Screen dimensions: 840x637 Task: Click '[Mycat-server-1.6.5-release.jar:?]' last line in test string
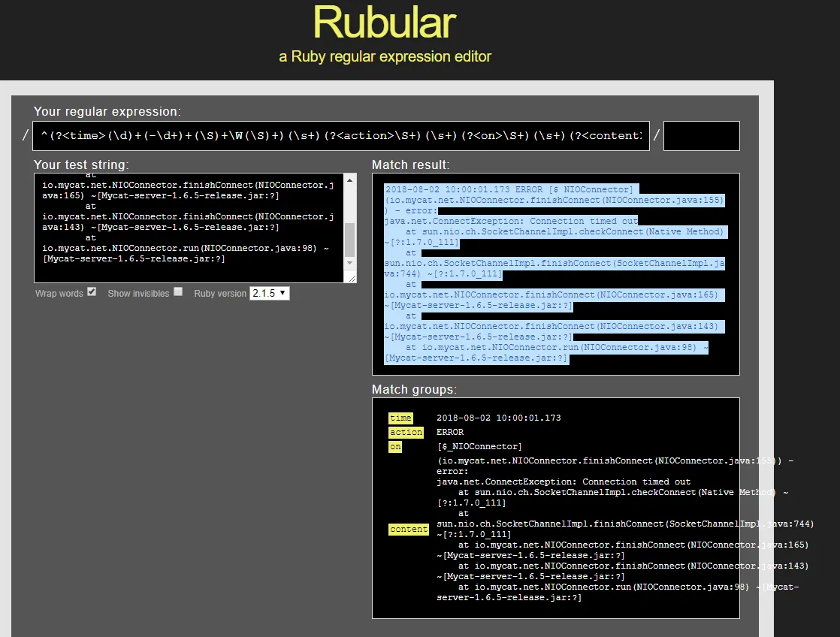click(134, 258)
